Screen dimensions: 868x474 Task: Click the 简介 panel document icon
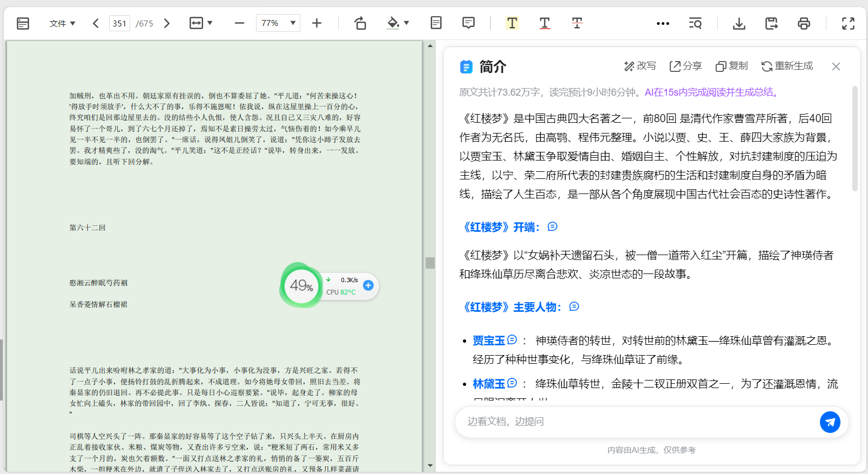click(466, 66)
